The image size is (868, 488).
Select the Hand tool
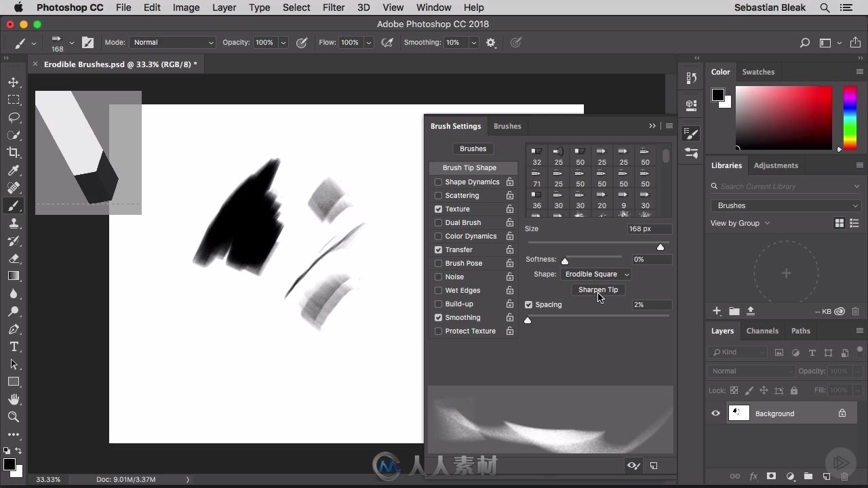(x=14, y=399)
